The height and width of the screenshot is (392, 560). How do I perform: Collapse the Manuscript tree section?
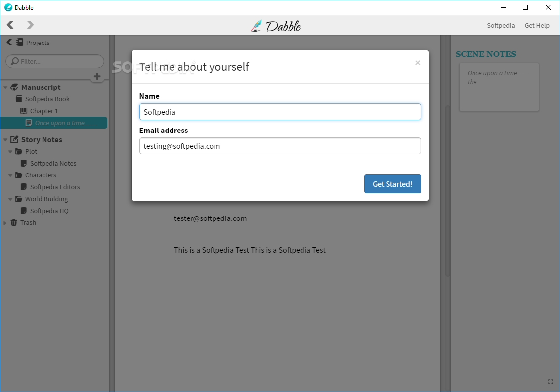[5, 87]
